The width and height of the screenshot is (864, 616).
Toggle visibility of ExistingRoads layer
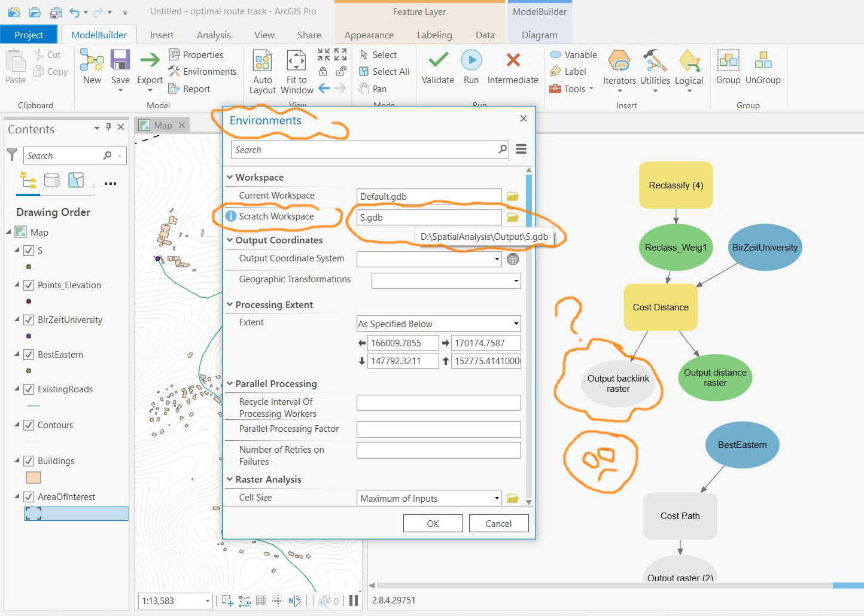click(x=28, y=389)
